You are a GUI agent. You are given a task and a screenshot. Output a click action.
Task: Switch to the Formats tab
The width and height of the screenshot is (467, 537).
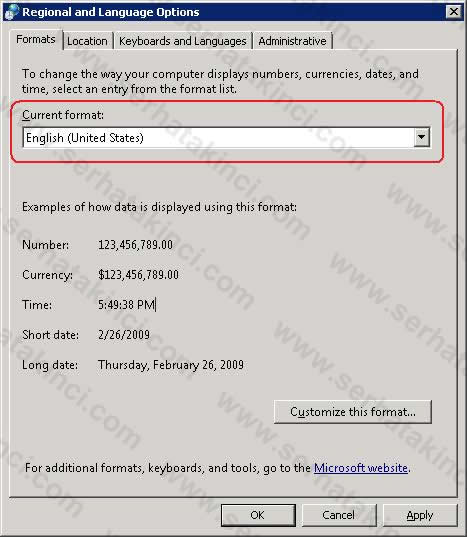(36, 39)
